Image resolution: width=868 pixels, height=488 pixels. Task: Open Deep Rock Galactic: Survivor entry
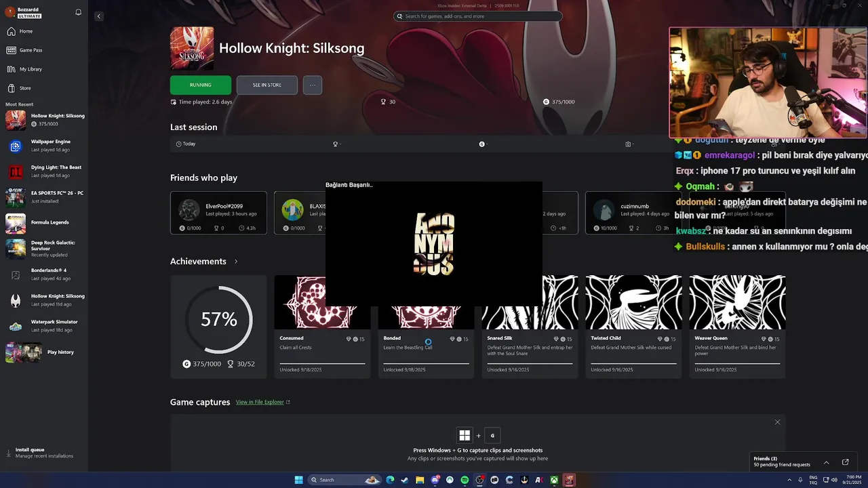(44, 249)
